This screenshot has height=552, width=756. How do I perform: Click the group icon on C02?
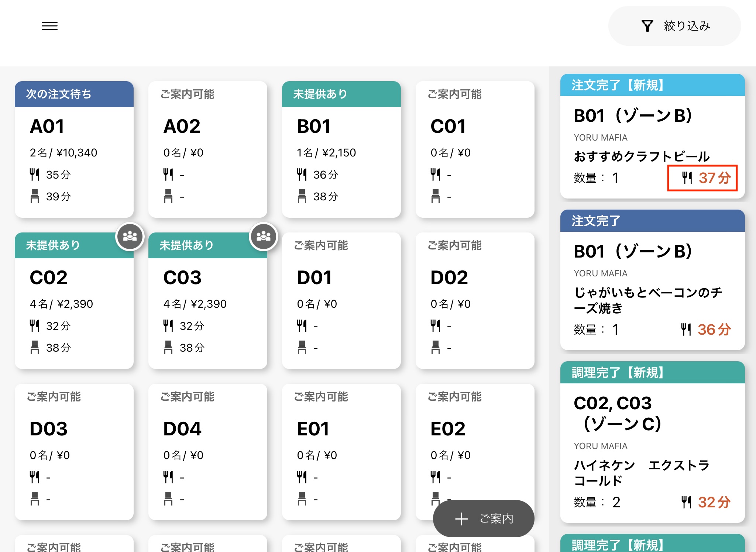(x=130, y=236)
